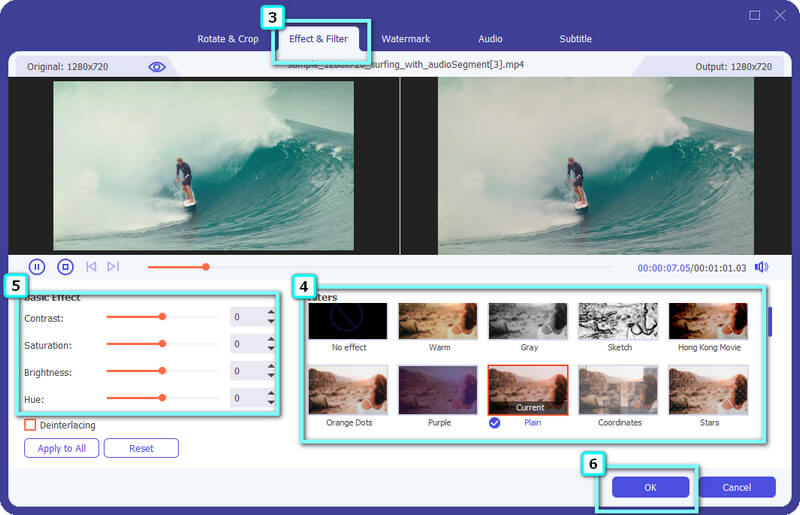Decrease the Hue value with down arrow
This screenshot has height=515, width=800.
[x=271, y=403]
